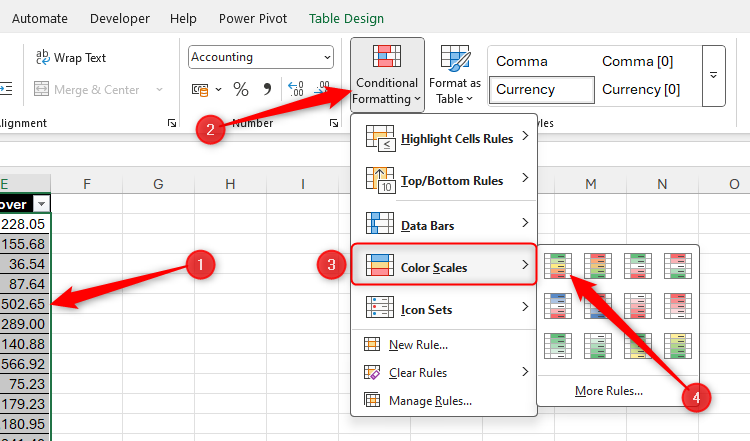Click More Rules in color scales
The height and width of the screenshot is (441, 750).
609,391
